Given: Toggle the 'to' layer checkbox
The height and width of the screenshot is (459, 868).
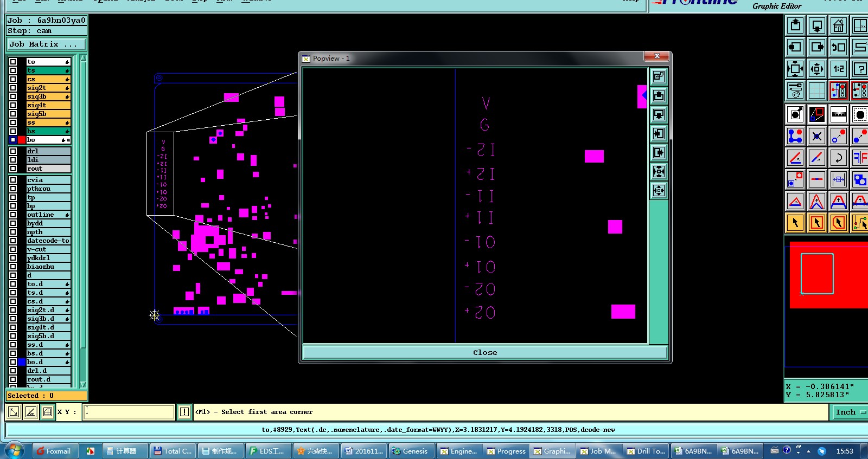Looking at the screenshot, I should click(13, 62).
